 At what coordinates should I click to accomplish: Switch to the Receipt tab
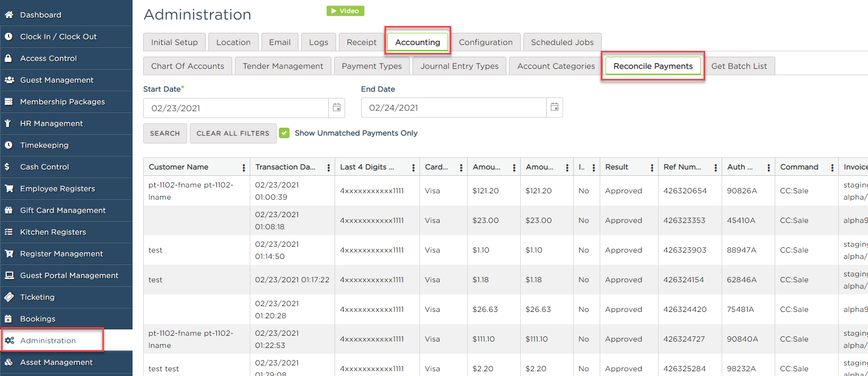point(362,42)
